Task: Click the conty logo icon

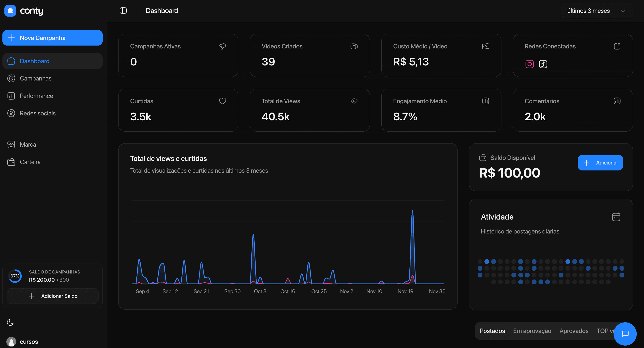Action: point(10,11)
